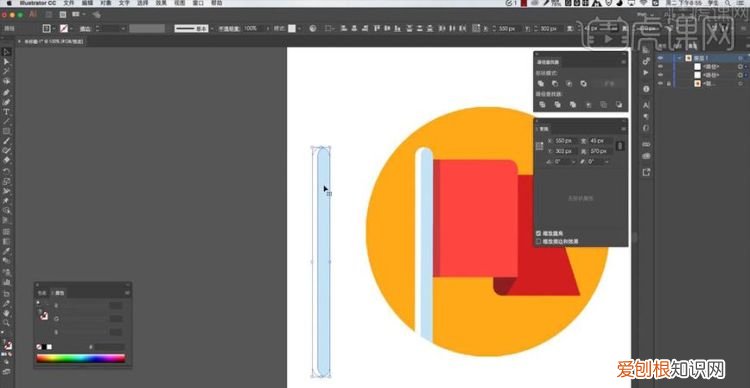Open the stroke profile dropdown arrow
The image size is (750, 388).
click(212, 29)
